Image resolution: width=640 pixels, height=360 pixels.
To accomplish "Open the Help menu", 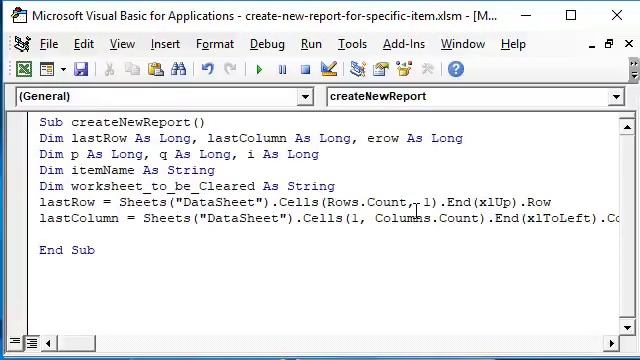I will click(513, 44).
